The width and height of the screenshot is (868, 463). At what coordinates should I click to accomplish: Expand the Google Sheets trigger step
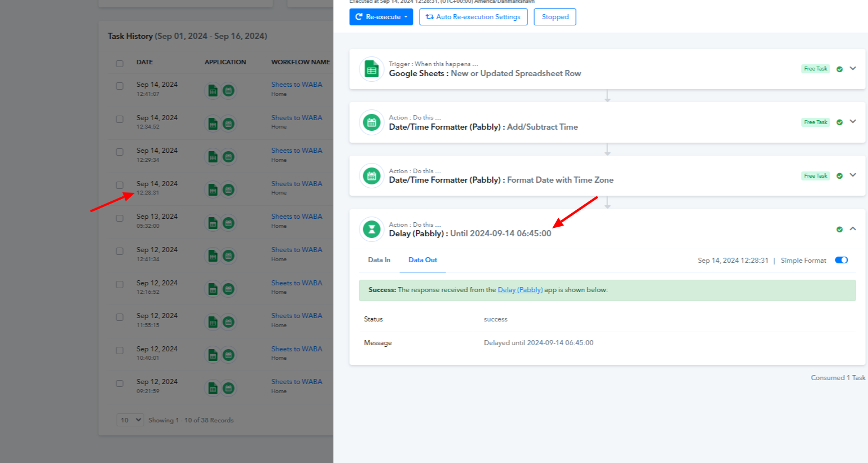(853, 68)
